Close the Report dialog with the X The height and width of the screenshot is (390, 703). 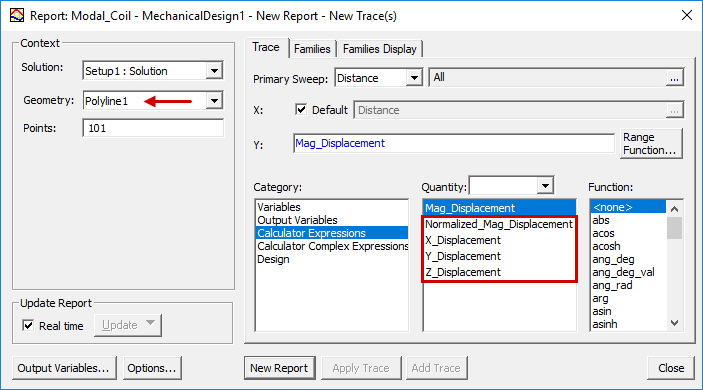pos(686,16)
